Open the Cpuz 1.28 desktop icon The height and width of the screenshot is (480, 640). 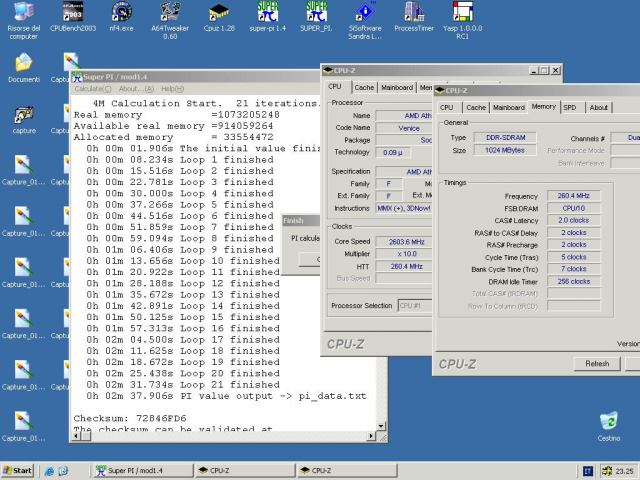(219, 17)
